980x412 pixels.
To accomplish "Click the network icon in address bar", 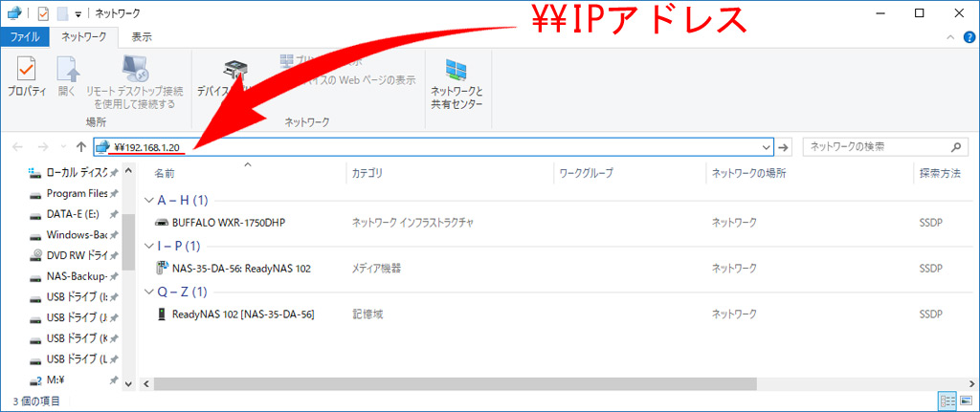I will click(x=102, y=147).
